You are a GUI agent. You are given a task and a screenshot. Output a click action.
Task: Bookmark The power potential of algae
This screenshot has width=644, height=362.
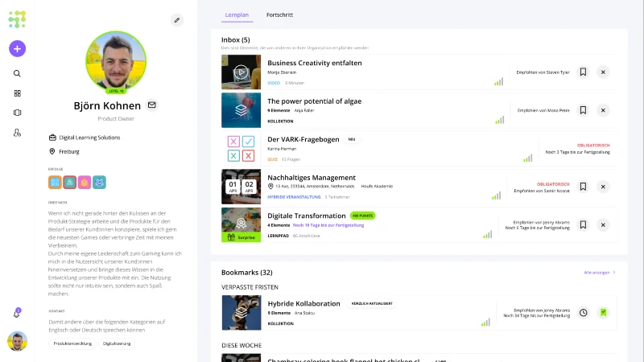tap(583, 110)
